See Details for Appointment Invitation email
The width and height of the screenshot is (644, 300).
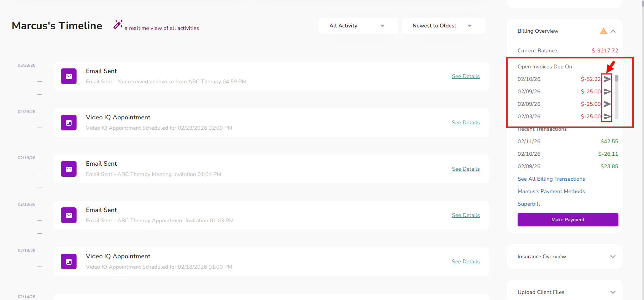(x=466, y=215)
